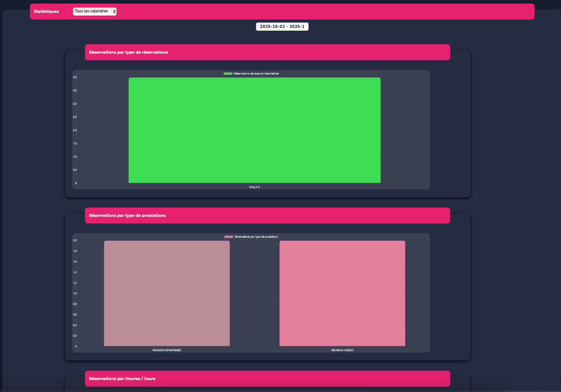The image size is (561, 392).
Task: Click the 4,0 value on first chart axis
Action: (75, 77)
